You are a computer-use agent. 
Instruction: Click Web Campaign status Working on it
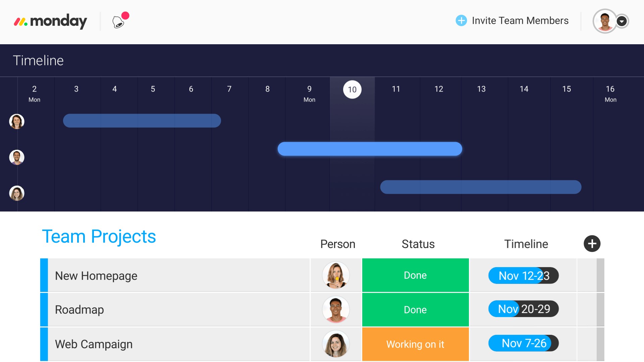click(415, 344)
